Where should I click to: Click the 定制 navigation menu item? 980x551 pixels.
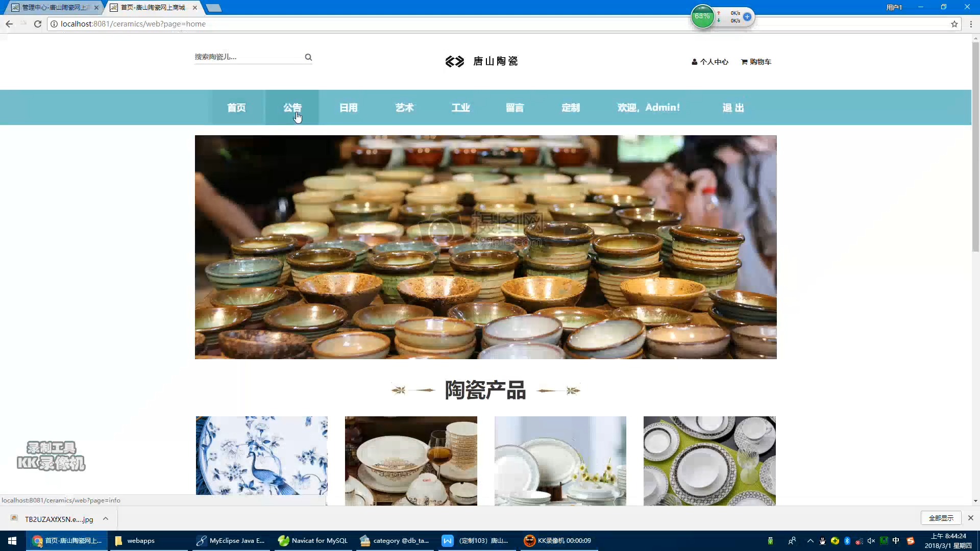[571, 107]
